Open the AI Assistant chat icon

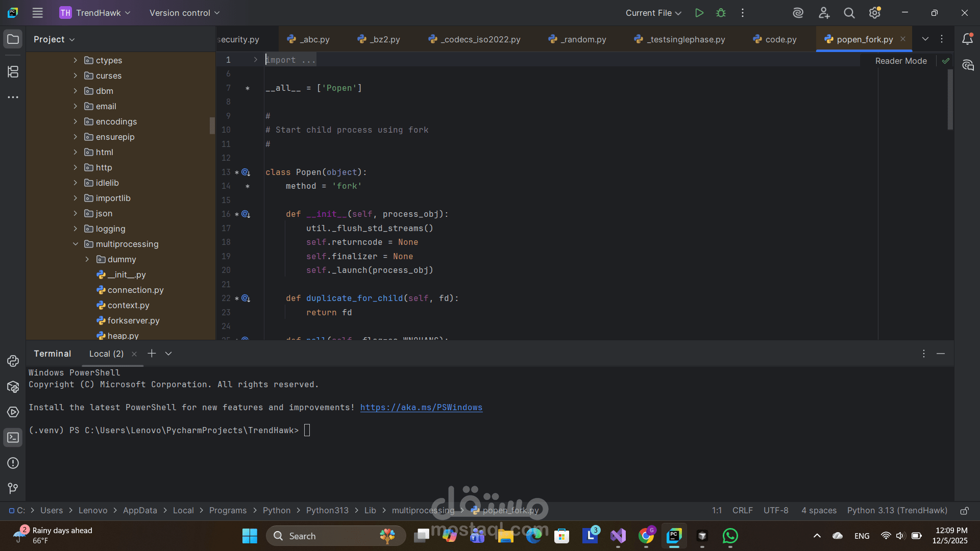[x=968, y=65]
